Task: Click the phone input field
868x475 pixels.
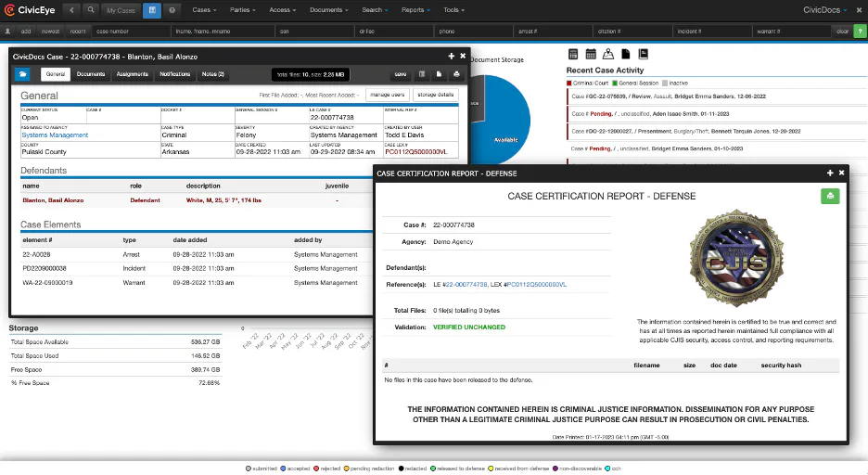Action: [x=475, y=32]
